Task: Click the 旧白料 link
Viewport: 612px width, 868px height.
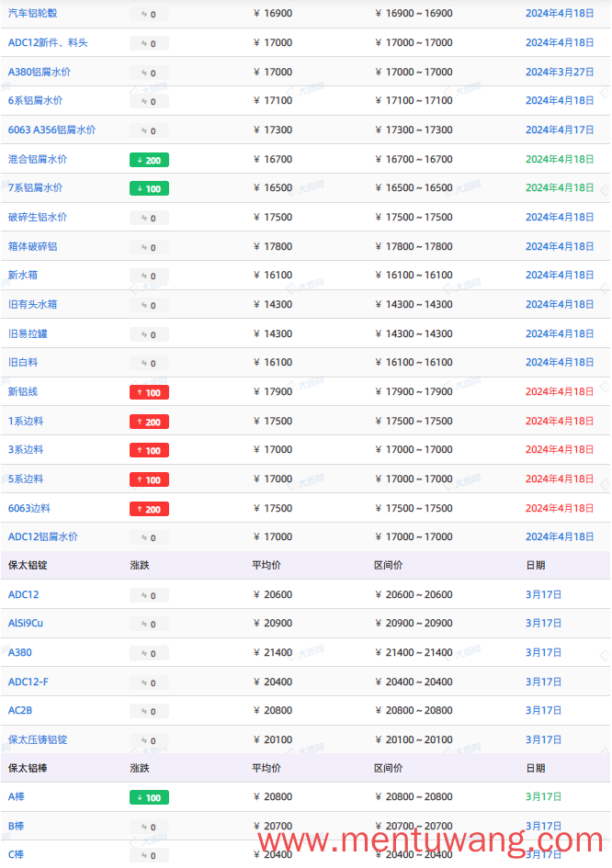Action: click(23, 363)
